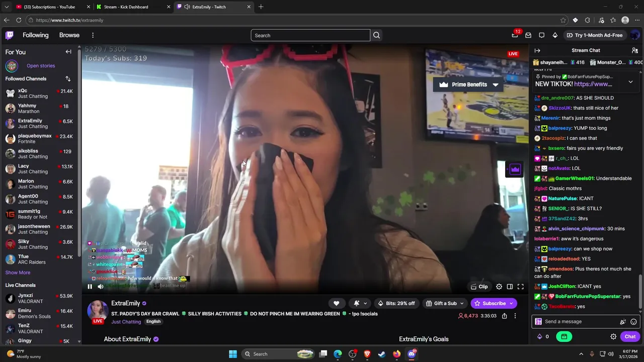Screen dimensions: 644x362
Task: Pause the stream video
Action: [90, 287]
